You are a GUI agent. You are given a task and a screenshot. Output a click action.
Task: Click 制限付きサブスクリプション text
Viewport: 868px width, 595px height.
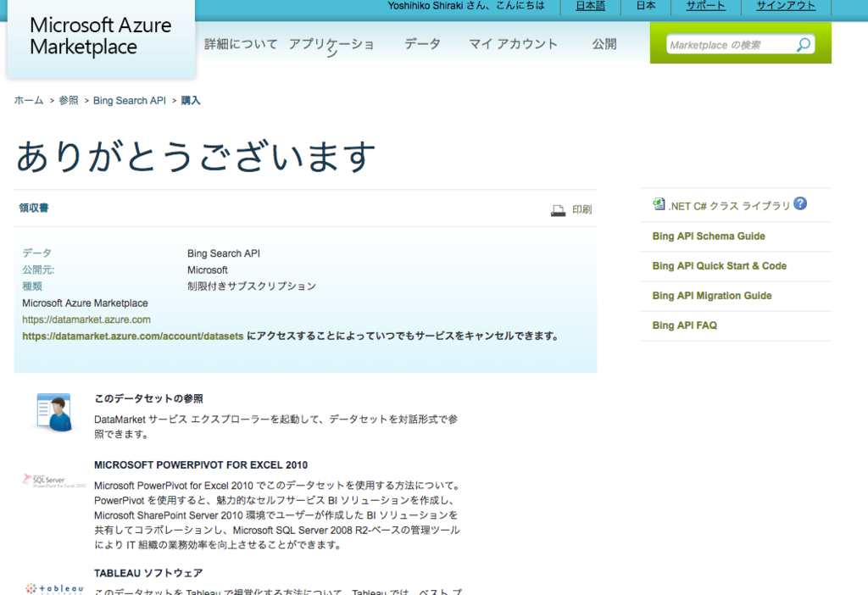[251, 286]
